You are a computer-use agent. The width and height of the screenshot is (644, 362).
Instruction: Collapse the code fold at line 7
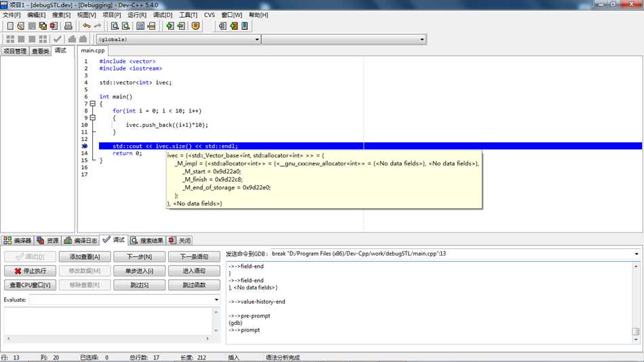pyautogui.click(x=93, y=104)
